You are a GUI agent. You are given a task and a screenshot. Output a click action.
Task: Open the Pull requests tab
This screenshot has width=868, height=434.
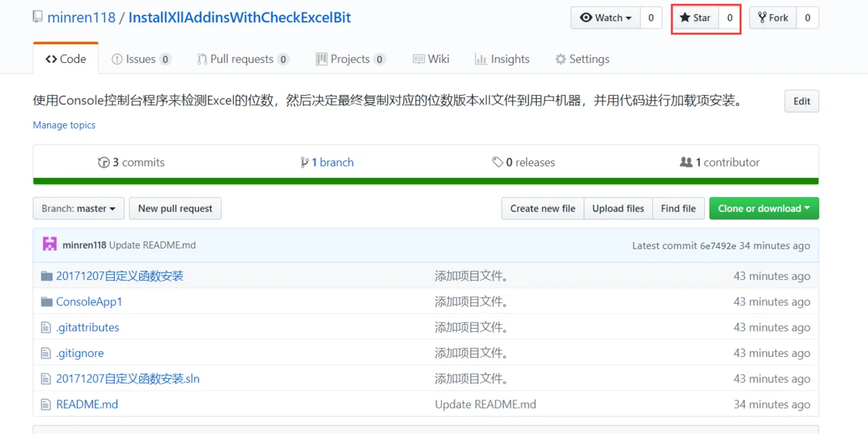point(242,59)
